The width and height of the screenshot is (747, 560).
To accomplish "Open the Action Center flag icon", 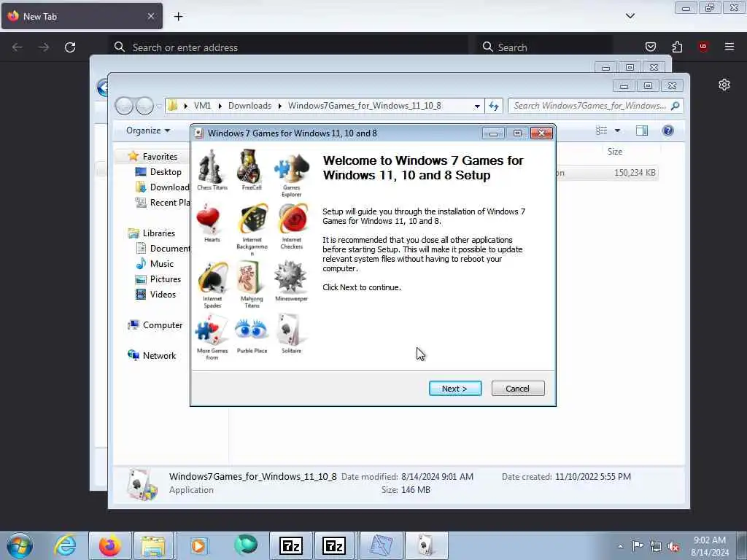I will point(638,545).
